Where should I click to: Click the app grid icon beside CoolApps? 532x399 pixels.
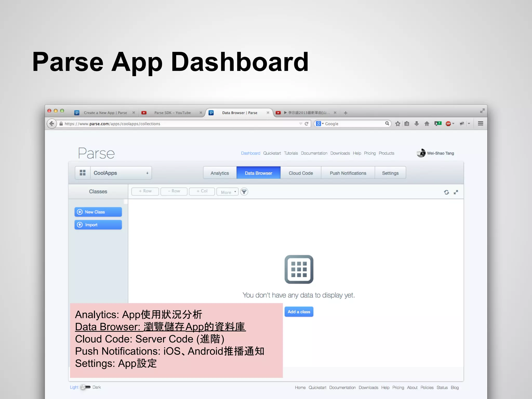[x=83, y=173]
